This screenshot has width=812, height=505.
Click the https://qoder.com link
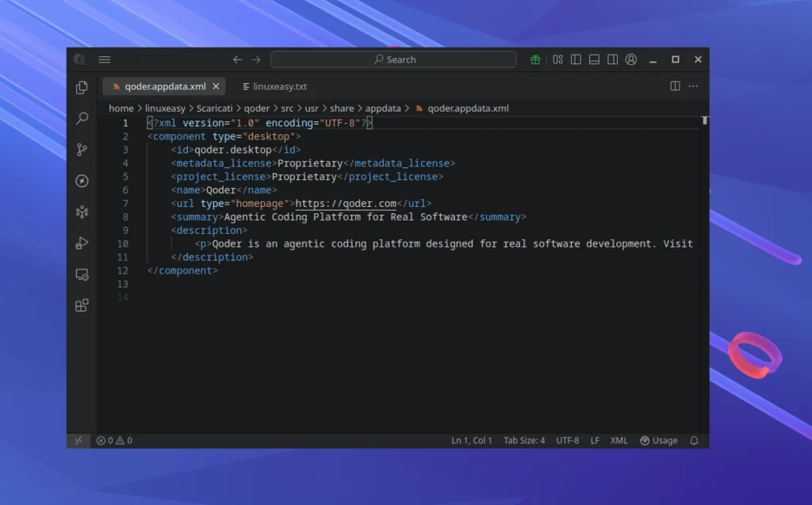(x=349, y=204)
